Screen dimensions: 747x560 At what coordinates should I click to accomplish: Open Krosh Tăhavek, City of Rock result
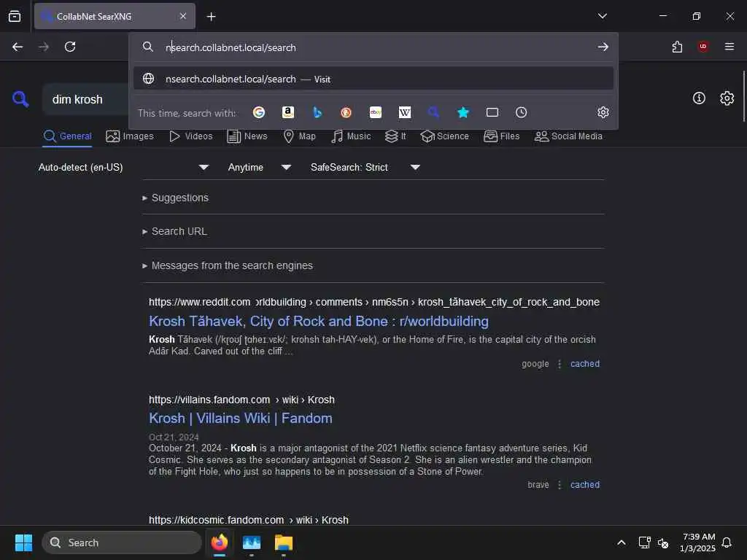click(318, 322)
